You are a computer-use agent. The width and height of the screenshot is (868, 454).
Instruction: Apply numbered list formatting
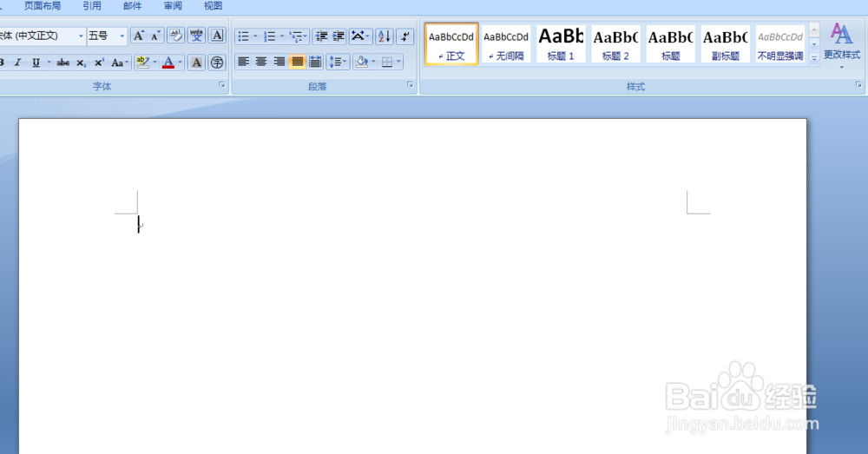tap(270, 36)
